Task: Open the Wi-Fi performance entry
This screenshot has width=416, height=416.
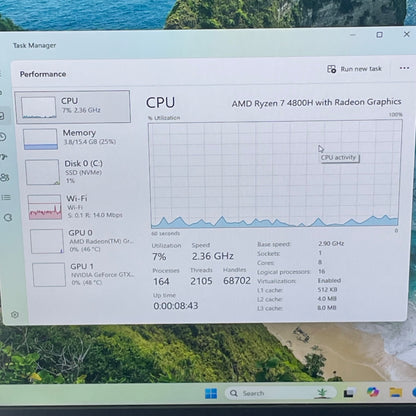Action: 79,207
